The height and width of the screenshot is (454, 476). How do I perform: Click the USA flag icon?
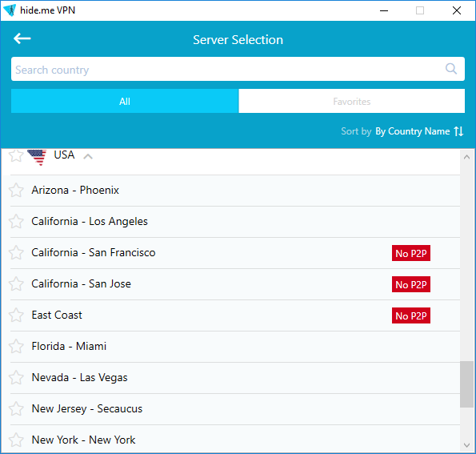pyautogui.click(x=37, y=157)
